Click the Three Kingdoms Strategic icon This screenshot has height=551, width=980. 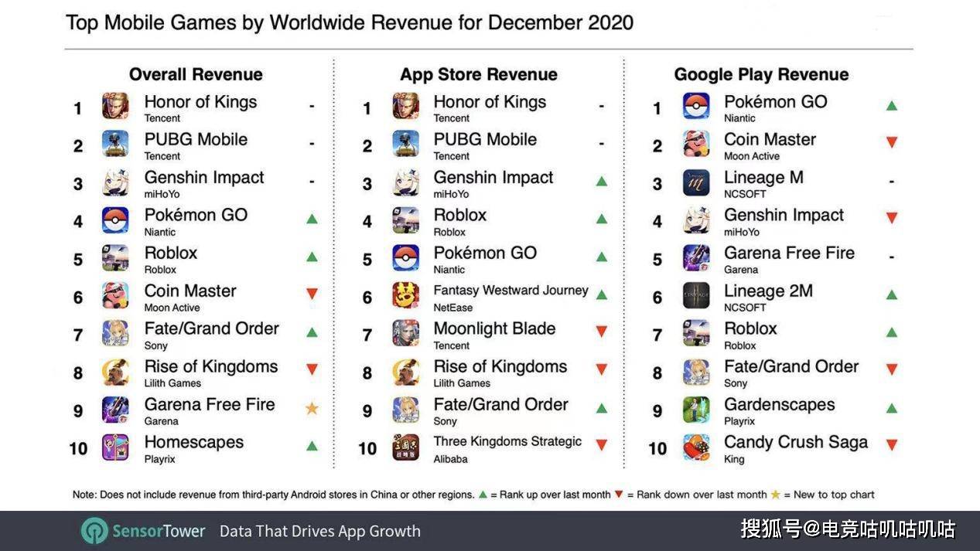[x=405, y=447]
